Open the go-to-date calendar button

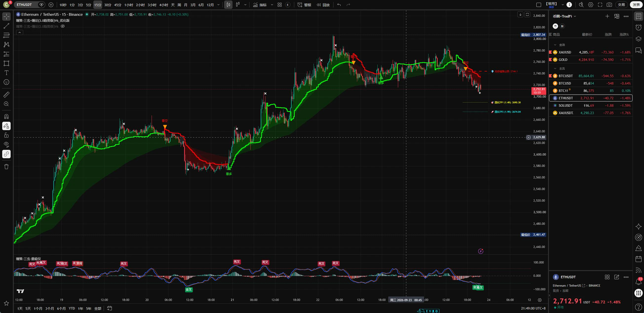(x=110, y=308)
